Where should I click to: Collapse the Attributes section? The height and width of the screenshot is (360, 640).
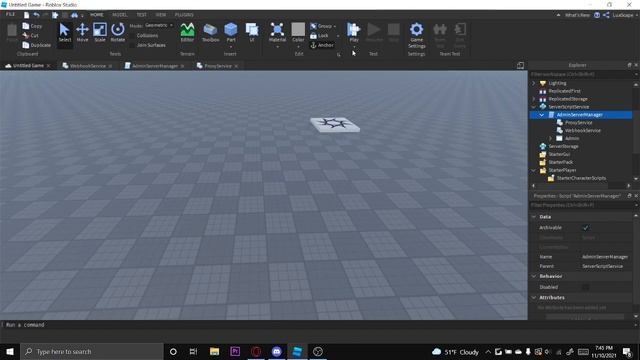pyautogui.click(x=534, y=298)
